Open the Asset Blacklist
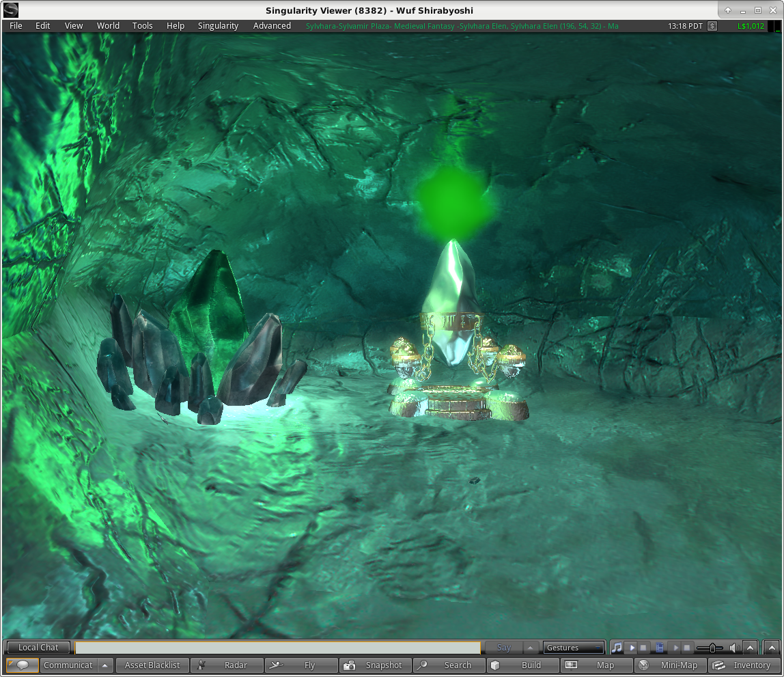This screenshot has width=784, height=677. (152, 665)
